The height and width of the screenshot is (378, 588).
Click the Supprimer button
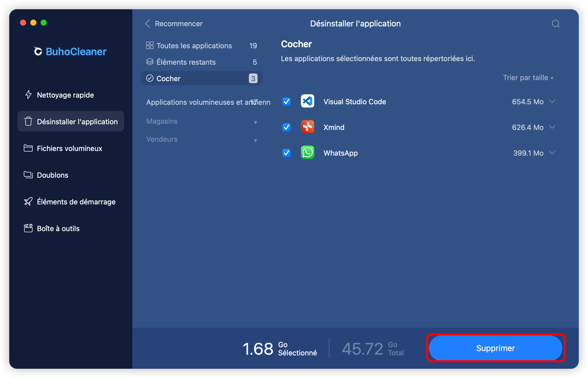click(496, 348)
